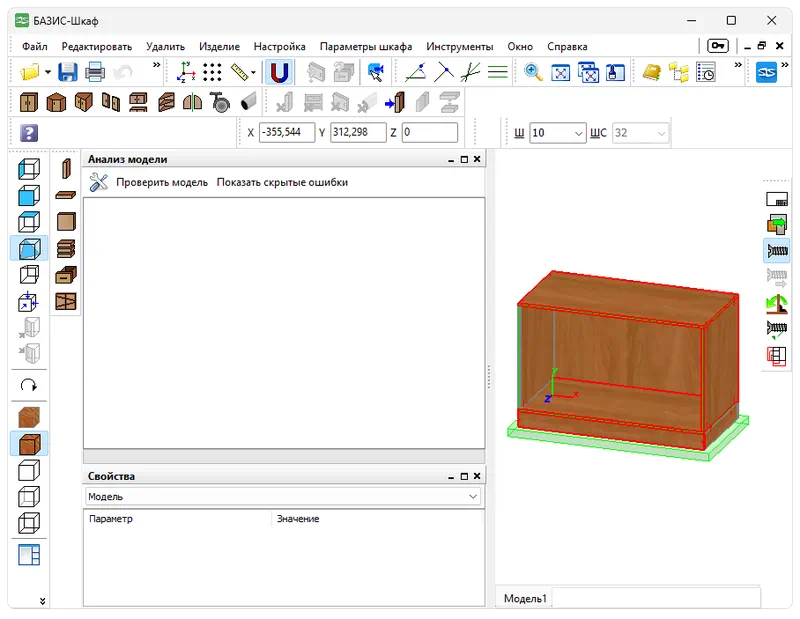
Task: Click the drawer box icon in side toolbar
Action: point(66,275)
